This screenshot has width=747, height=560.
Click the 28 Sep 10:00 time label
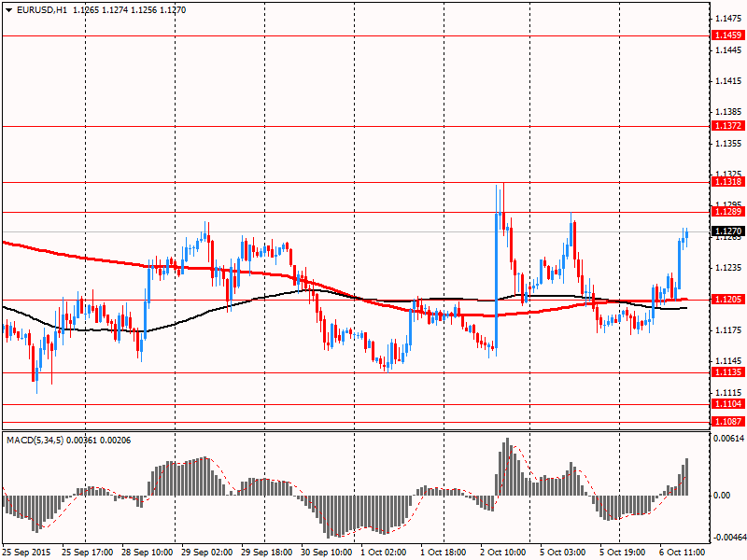pyautogui.click(x=148, y=553)
